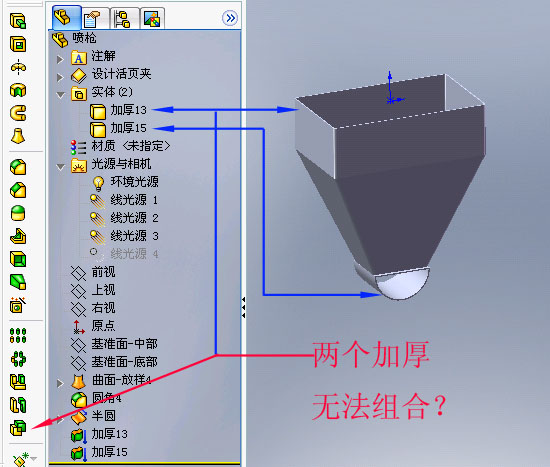Select the Shell tool
The height and width of the screenshot is (467, 550).
18,259
